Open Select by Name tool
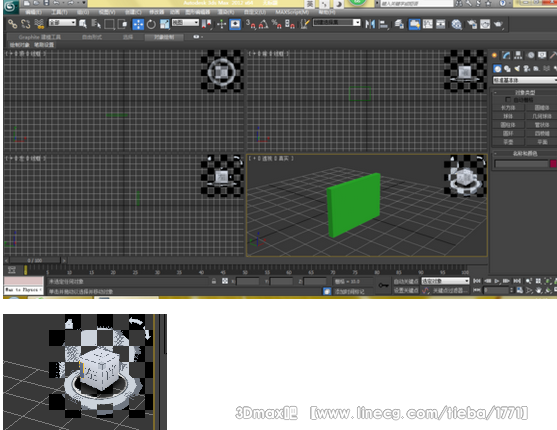This screenshot has height=430, width=557. (96, 24)
